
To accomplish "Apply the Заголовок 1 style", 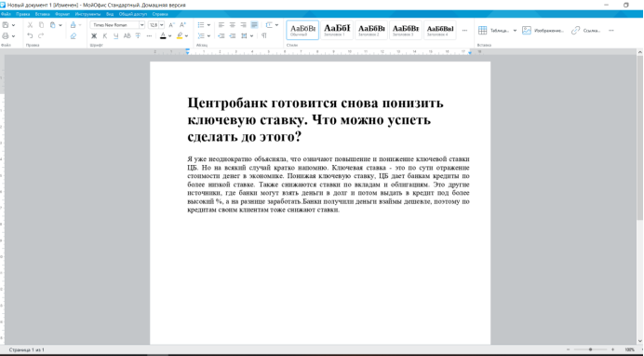I will 337,30.
